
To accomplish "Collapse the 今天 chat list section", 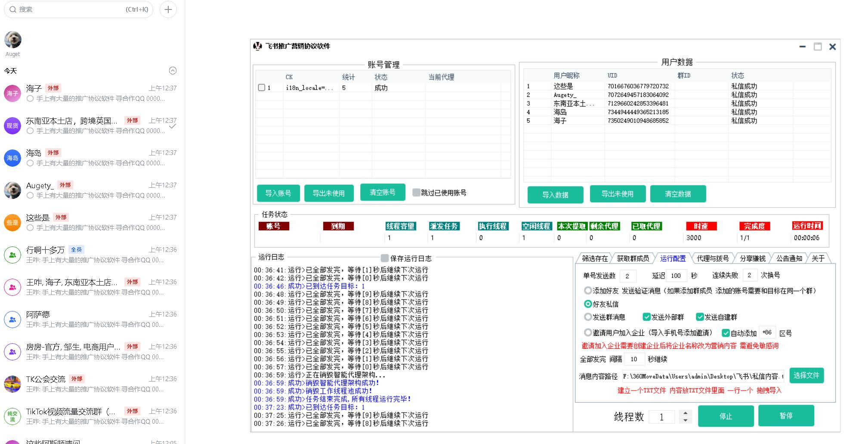I will tap(173, 71).
